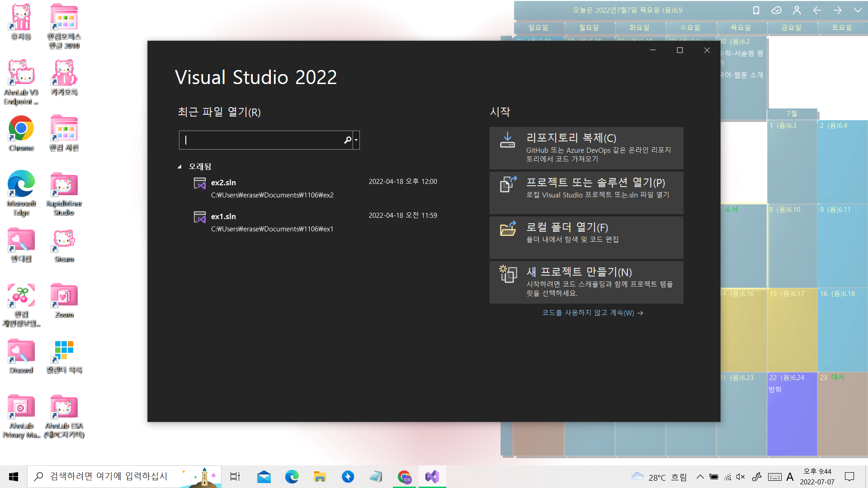The height and width of the screenshot is (488, 868).
Task: Open ex2.sln from the recent list
Action: [x=223, y=183]
